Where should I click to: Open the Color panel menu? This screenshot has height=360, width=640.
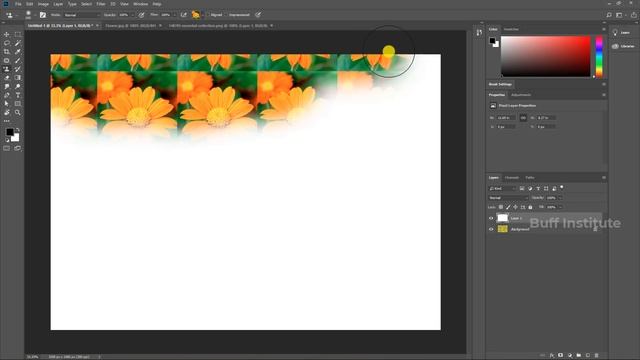604,29
